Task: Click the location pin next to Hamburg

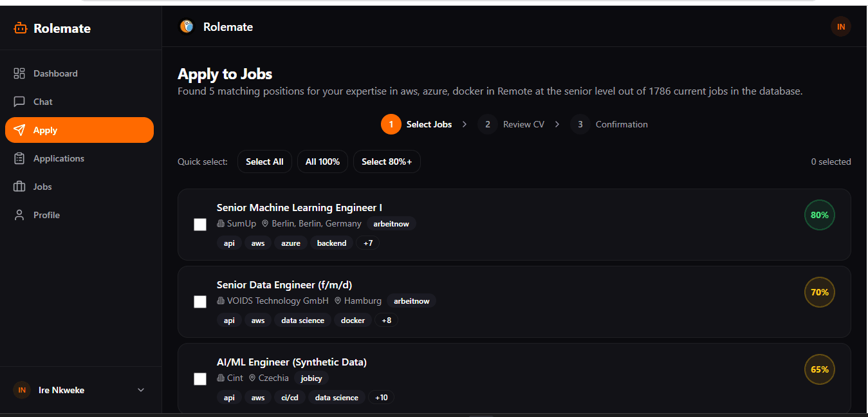Action: 338,301
